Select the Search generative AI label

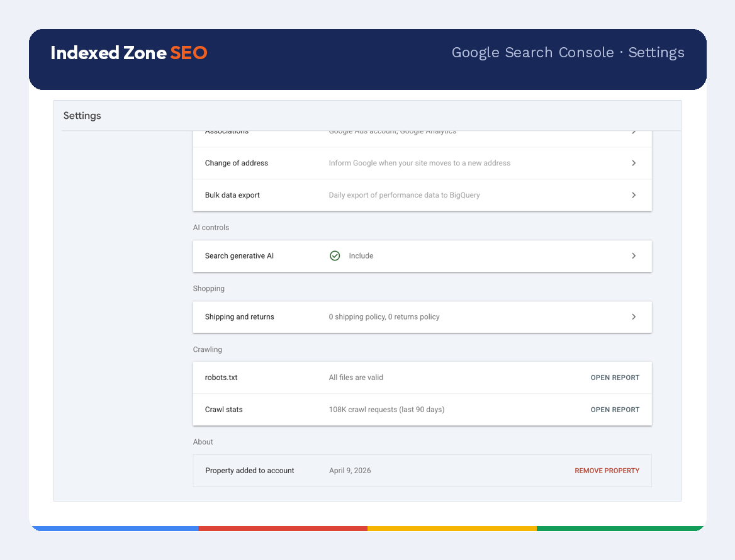pos(239,256)
